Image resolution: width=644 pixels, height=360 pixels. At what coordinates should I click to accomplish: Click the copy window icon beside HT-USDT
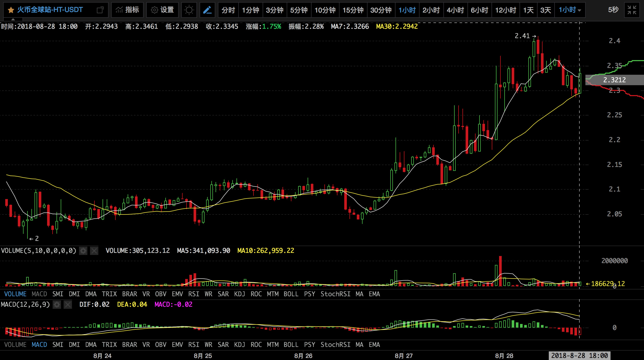coord(100,10)
